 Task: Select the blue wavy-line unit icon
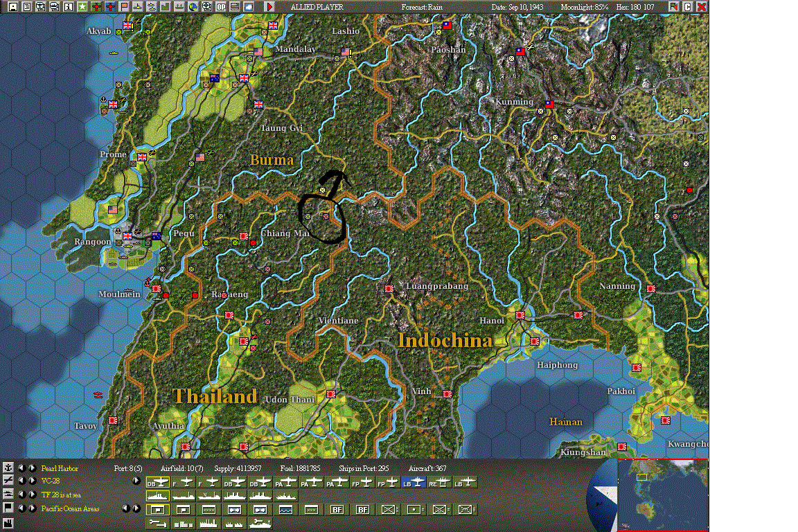tap(285, 509)
